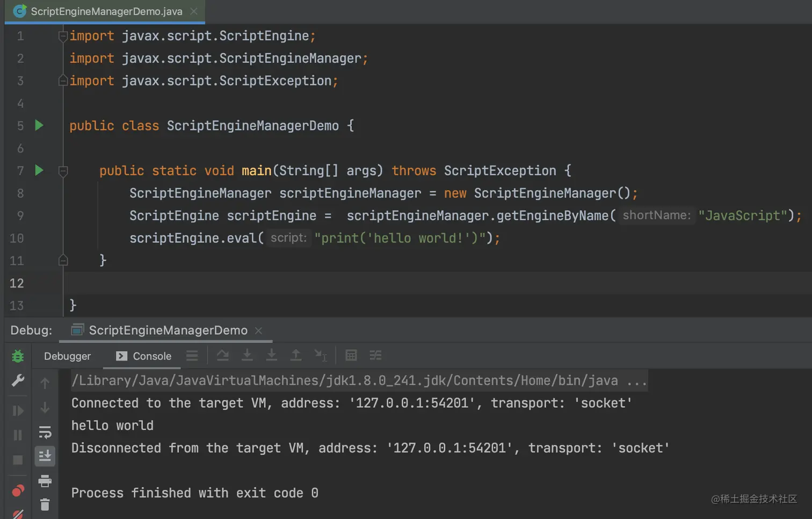Screen dimensions: 812x519
Task: Rerun the debug session via green bug icon
Action: 18,356
